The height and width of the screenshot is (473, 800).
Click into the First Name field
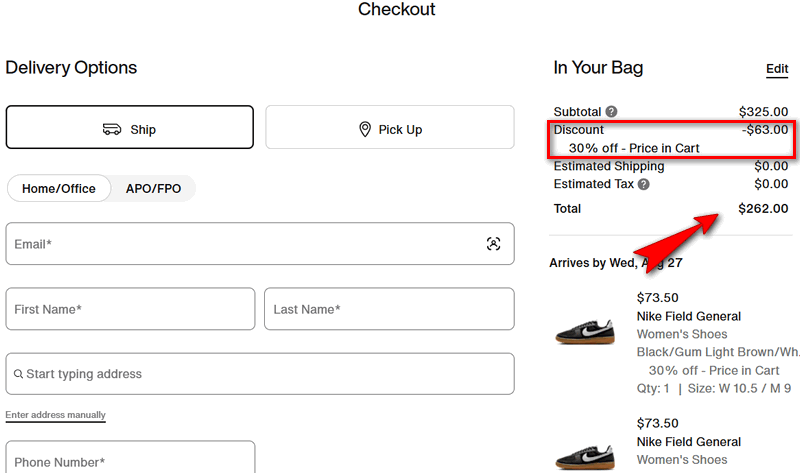point(130,309)
